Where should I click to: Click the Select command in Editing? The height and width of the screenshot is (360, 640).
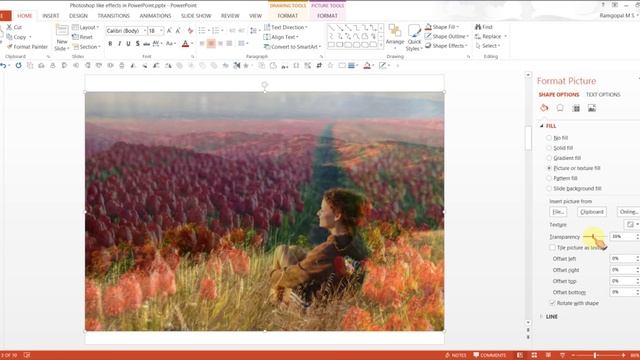(x=487, y=46)
